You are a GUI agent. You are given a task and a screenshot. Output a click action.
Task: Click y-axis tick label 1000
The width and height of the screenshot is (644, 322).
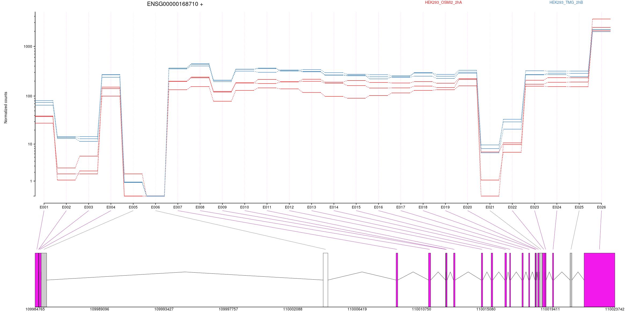28,46
